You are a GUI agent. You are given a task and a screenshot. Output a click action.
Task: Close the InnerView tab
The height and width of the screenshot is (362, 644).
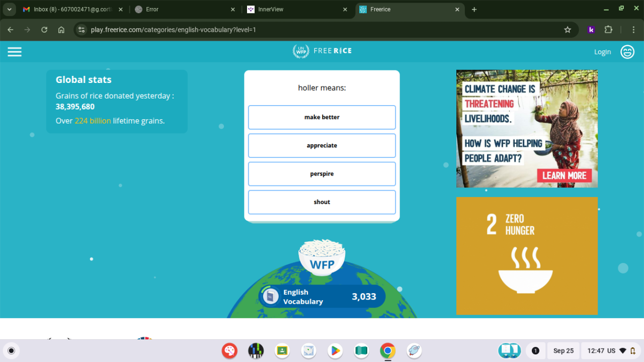click(x=345, y=10)
